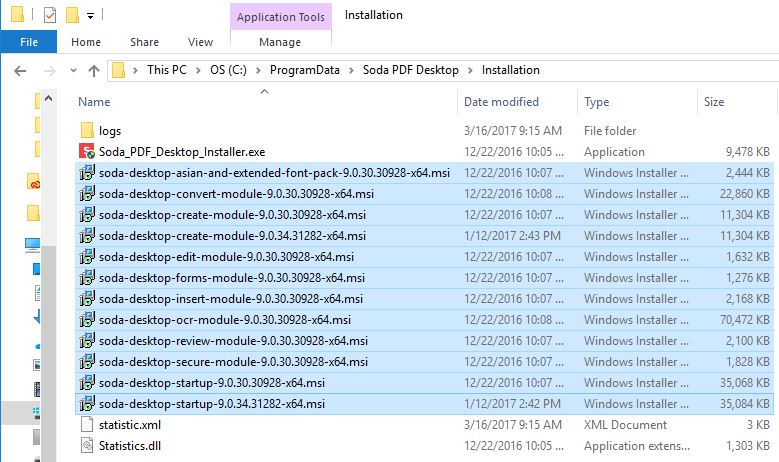
Task: Open the Manage tab under Application Tools
Action: click(x=279, y=42)
